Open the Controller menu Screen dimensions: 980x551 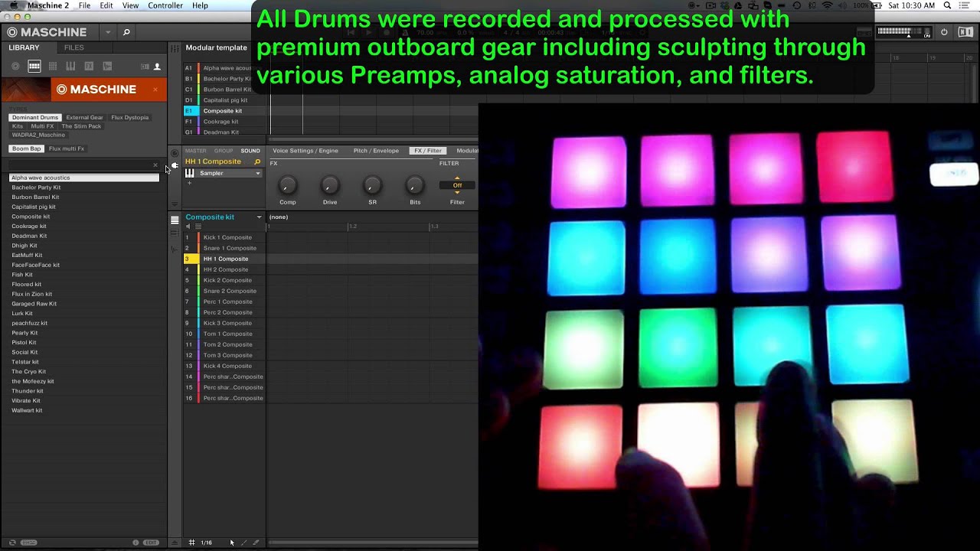[x=165, y=5]
